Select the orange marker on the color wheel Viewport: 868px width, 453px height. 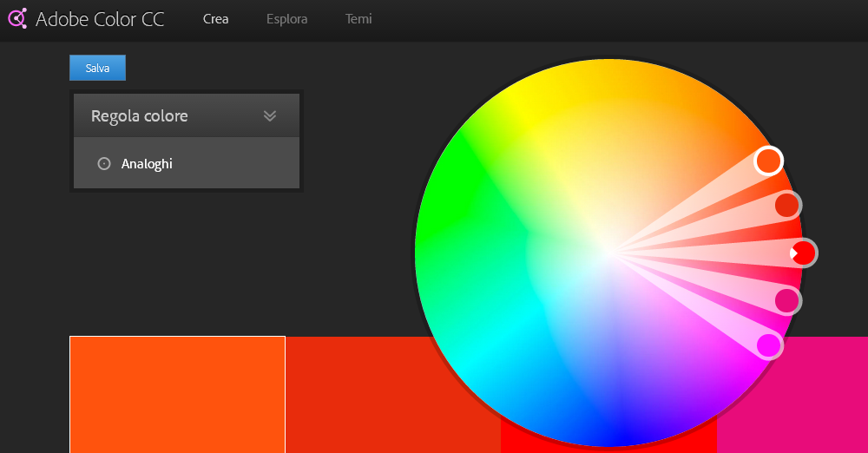coord(768,161)
